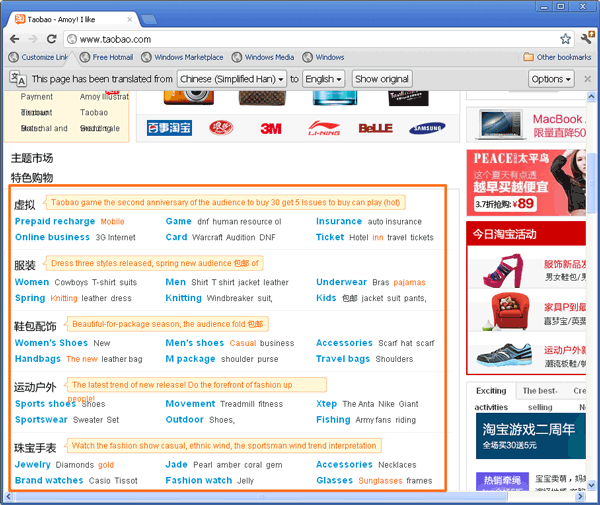Image resolution: width=600 pixels, height=505 pixels.
Task: Click the MacBook advertisement thumbnail
Action: coord(499,124)
